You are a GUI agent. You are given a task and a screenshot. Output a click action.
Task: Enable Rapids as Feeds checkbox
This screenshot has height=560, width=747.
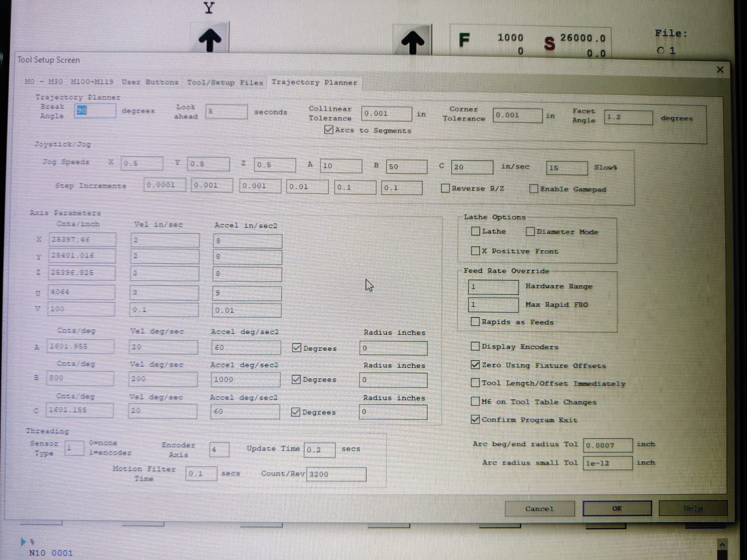(475, 322)
